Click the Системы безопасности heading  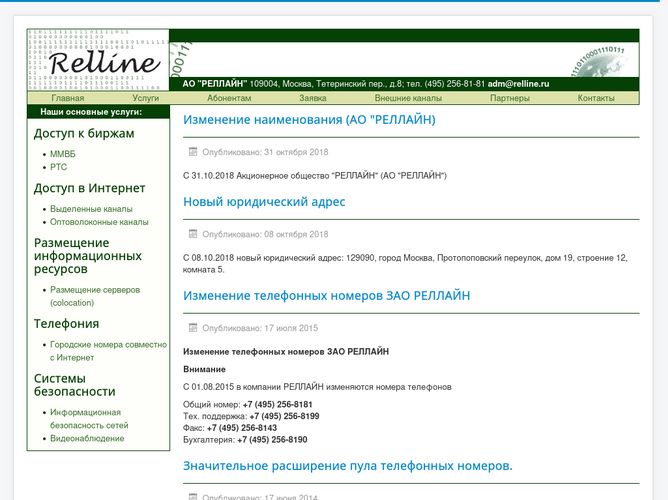coord(75,385)
